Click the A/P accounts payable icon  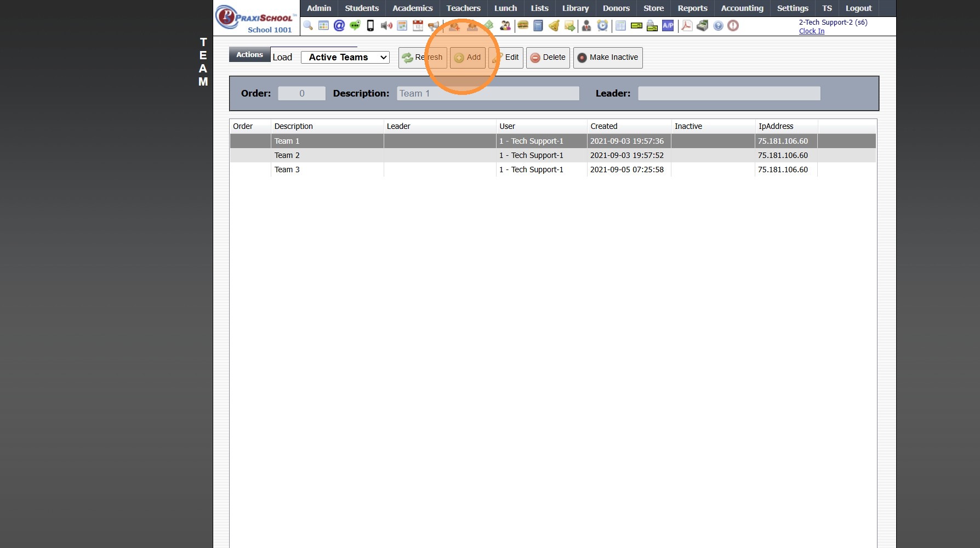[668, 26]
